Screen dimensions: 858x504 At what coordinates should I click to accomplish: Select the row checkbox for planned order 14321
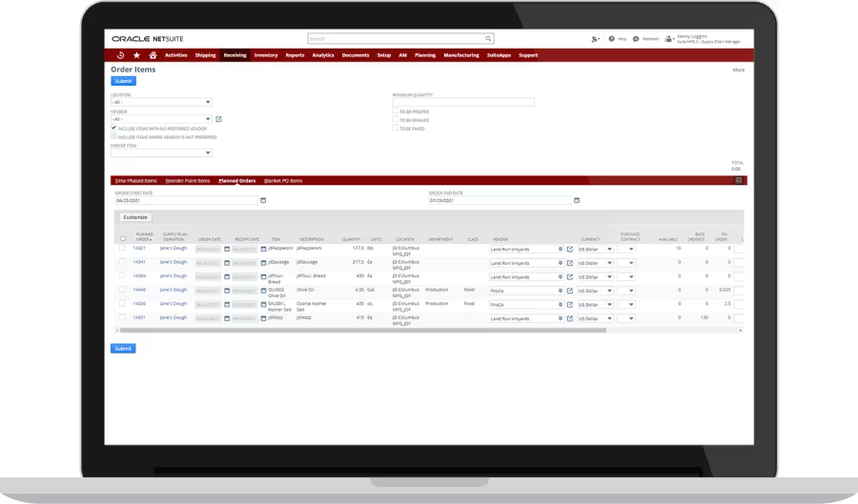tap(122, 248)
